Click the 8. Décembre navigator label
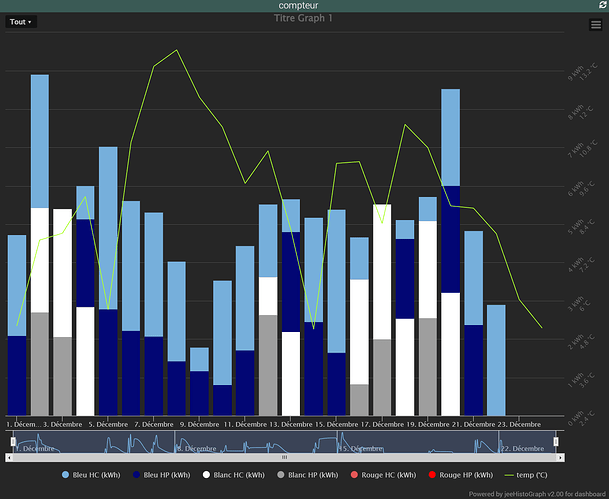The height and width of the screenshot is (499, 609). point(197,449)
